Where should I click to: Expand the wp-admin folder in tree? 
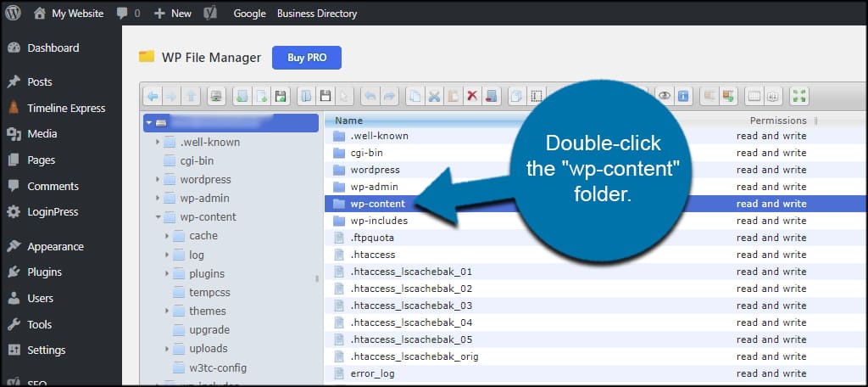tap(158, 199)
